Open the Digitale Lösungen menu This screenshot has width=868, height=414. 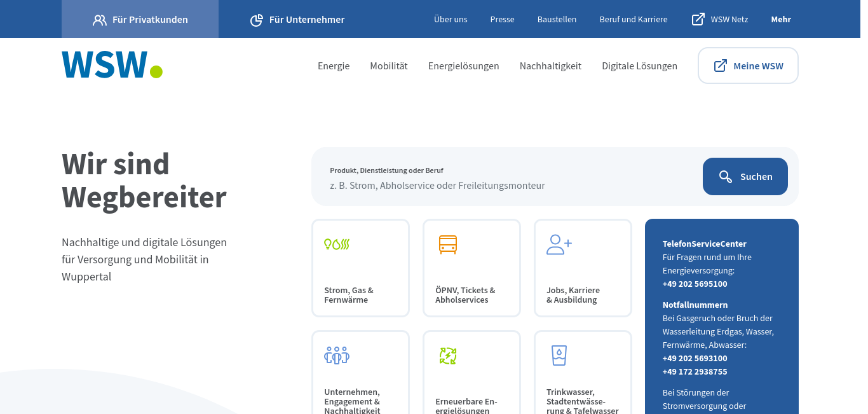point(639,66)
